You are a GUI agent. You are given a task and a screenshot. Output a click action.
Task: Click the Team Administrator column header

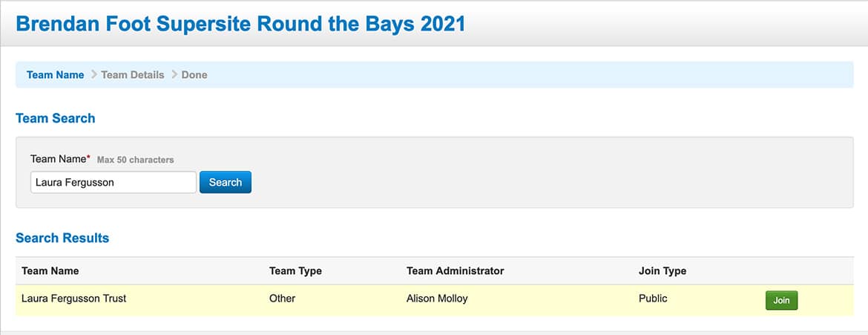click(x=455, y=271)
